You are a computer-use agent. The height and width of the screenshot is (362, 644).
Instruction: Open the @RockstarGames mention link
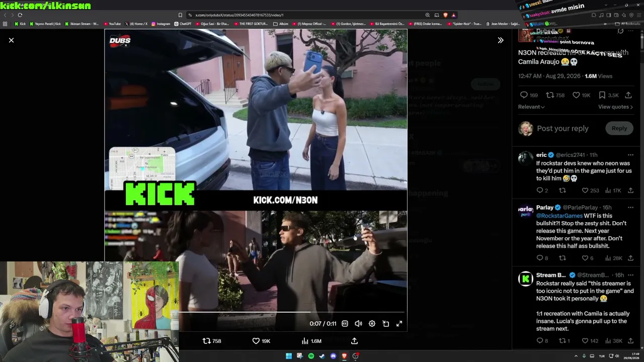(x=559, y=216)
